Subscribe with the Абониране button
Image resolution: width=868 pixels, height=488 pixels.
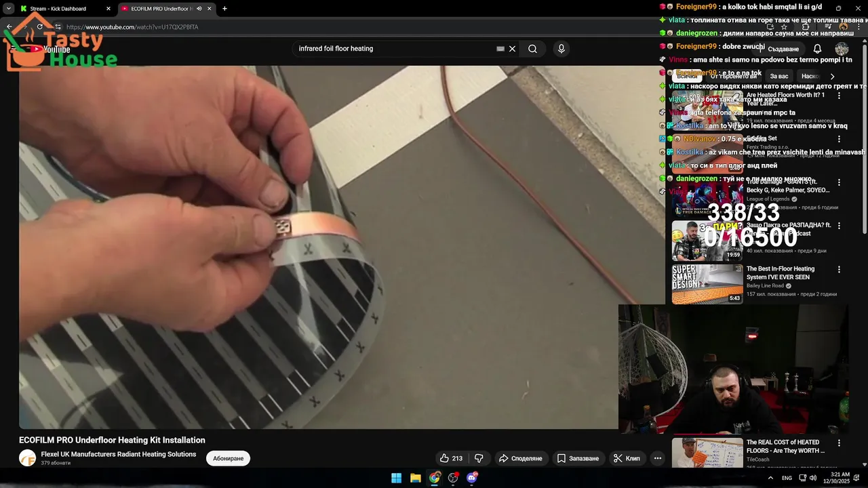229,458
